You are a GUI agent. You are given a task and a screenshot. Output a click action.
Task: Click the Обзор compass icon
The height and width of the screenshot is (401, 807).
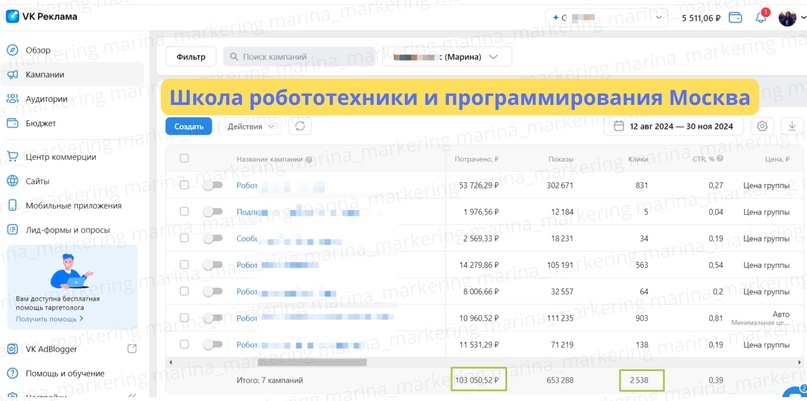click(x=12, y=50)
